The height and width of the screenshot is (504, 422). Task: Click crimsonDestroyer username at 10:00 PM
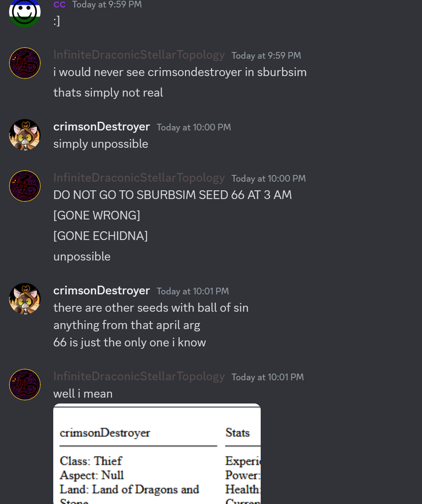point(101,126)
